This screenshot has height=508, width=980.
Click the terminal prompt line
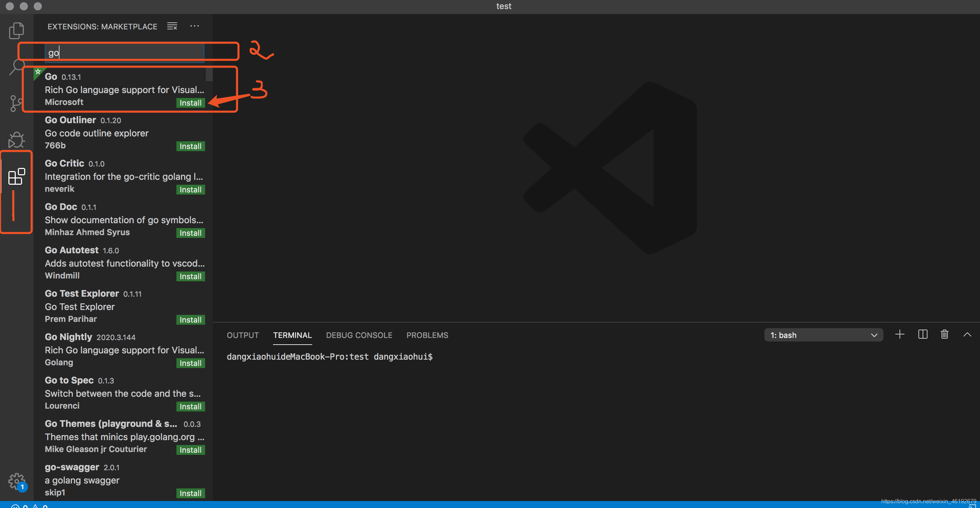(329, 357)
